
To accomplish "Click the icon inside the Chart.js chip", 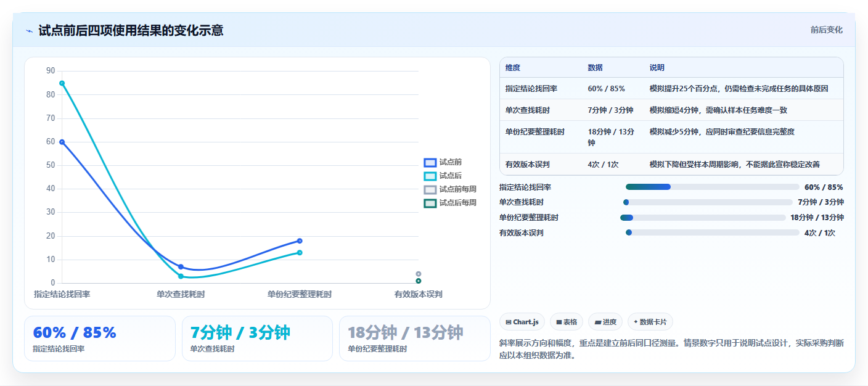I will pos(508,322).
